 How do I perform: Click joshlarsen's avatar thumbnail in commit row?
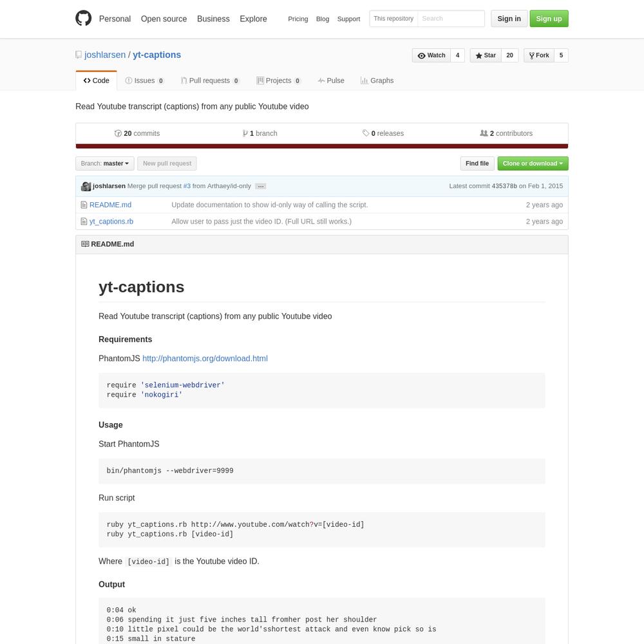coord(86,186)
